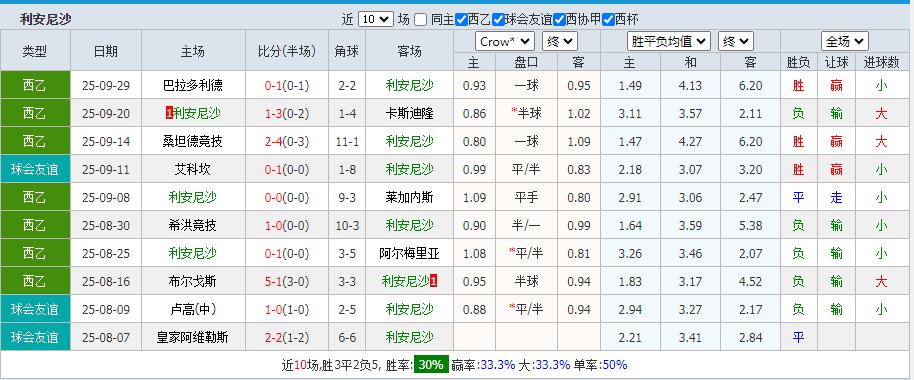914x380 pixels.
Task: Click the 30% win rate badge
Action: [431, 365]
